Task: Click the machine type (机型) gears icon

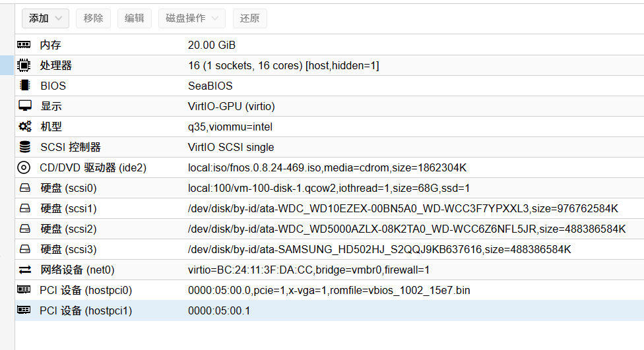Action: [x=24, y=127]
